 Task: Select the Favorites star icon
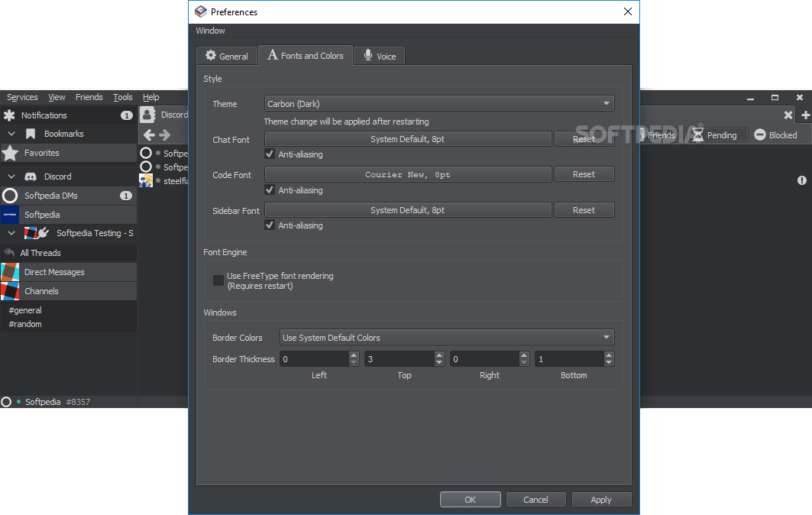coord(9,153)
